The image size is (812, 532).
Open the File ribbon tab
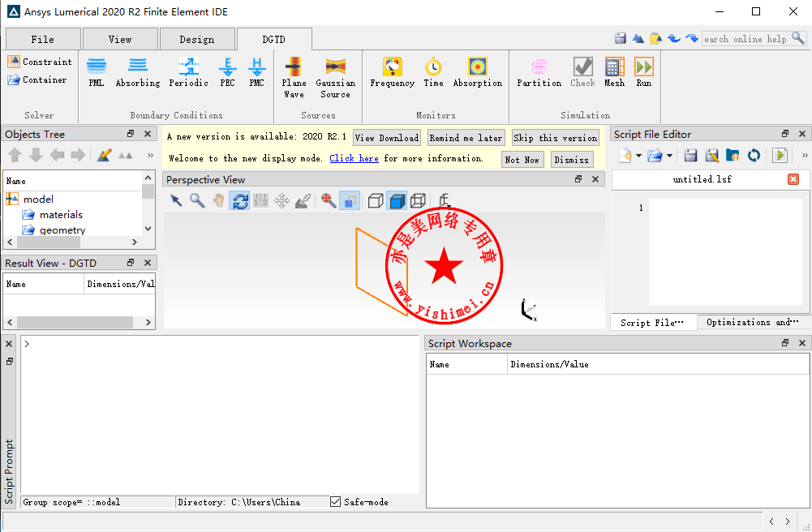coord(42,39)
